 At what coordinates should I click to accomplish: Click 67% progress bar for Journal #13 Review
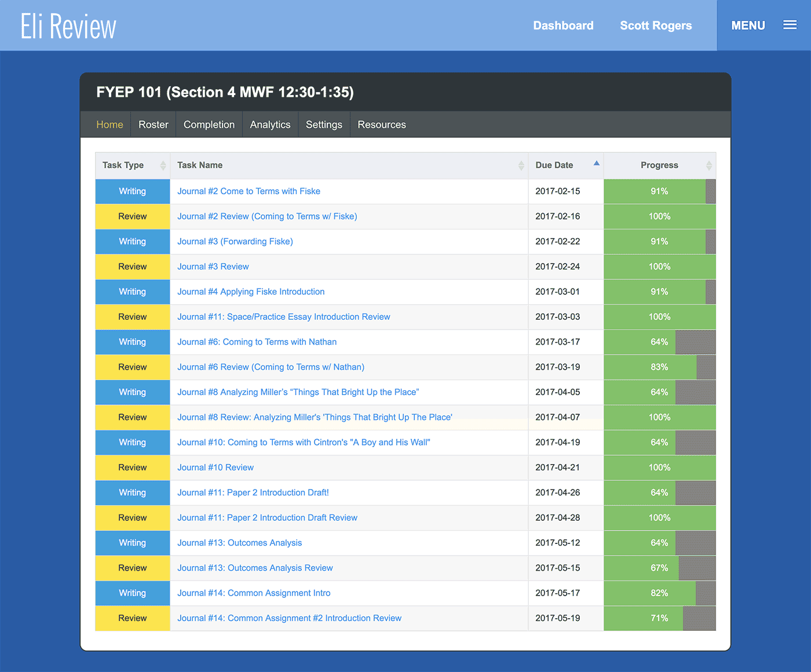(x=660, y=568)
